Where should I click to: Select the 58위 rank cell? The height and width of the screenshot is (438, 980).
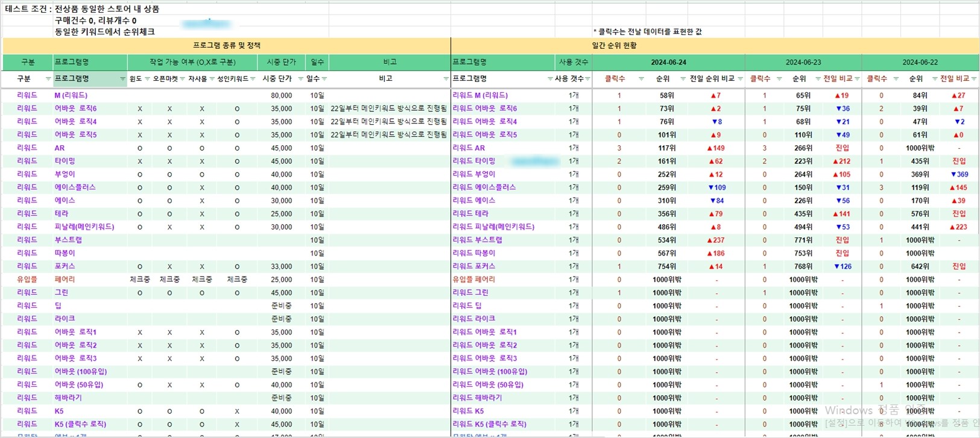point(666,96)
